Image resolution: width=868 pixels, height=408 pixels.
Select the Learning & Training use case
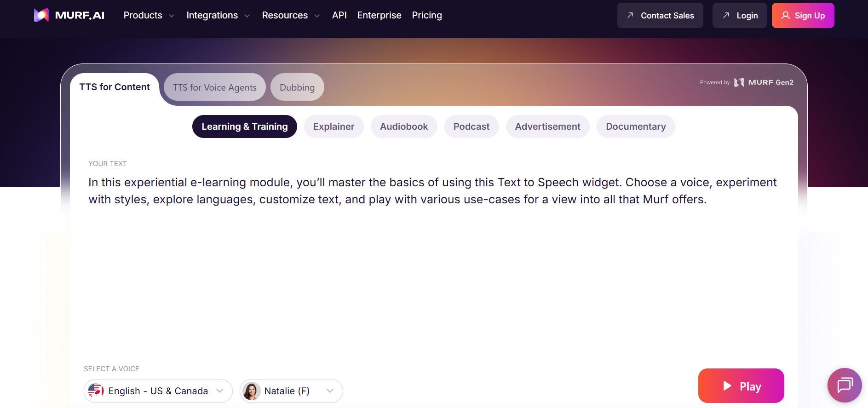[x=245, y=126]
